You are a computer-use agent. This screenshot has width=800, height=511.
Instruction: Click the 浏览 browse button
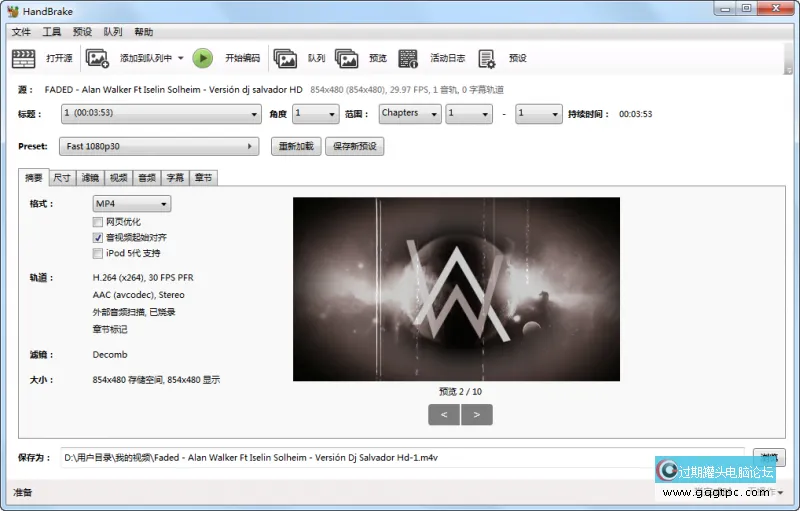[x=769, y=457]
